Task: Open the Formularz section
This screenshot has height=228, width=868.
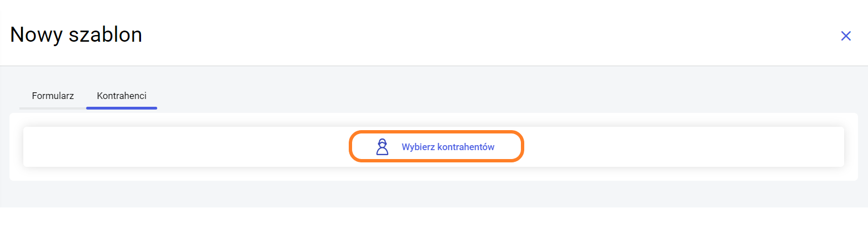Action: click(53, 96)
